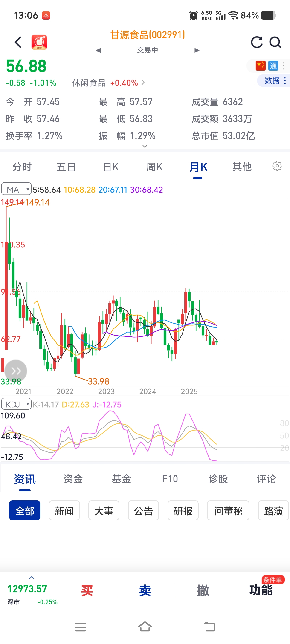The height and width of the screenshot is (644, 290).
Task: Switch to 诊股 section tab
Action: 218,479
